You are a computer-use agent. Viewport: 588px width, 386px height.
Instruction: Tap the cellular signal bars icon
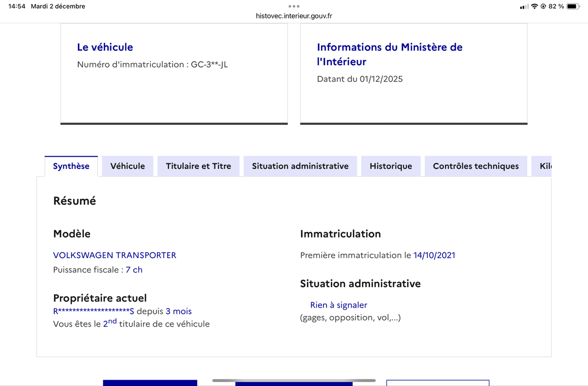click(x=524, y=6)
